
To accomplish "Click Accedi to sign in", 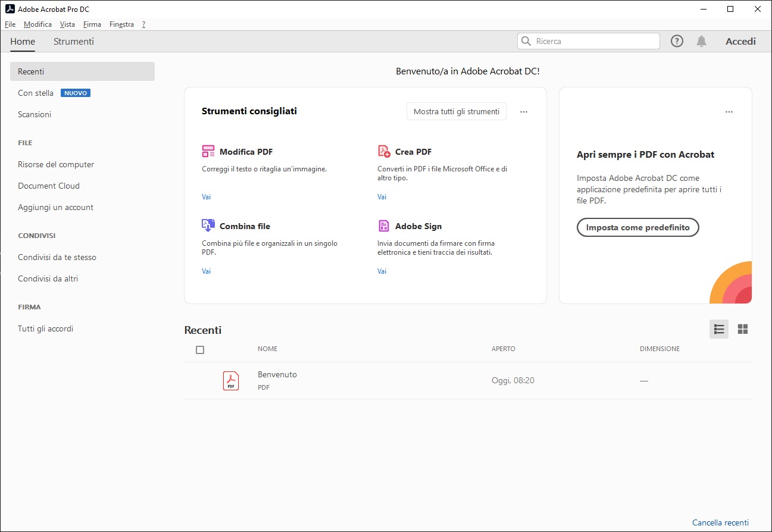I will [740, 41].
